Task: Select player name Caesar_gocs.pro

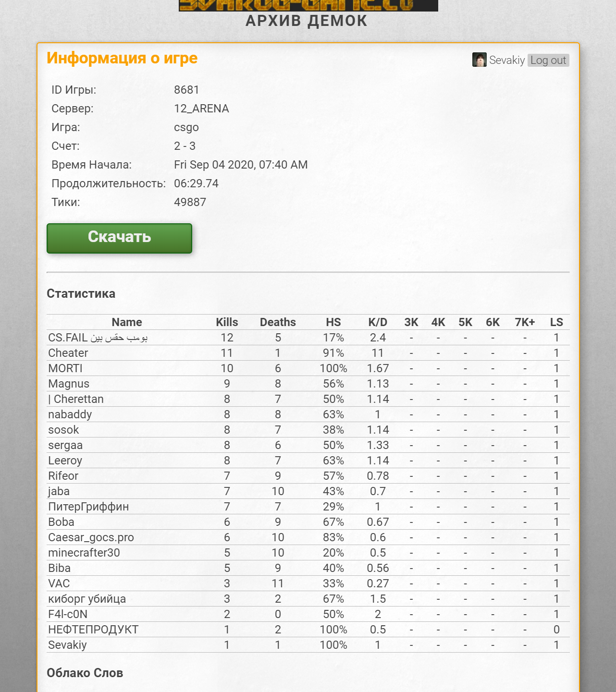Action: click(91, 537)
